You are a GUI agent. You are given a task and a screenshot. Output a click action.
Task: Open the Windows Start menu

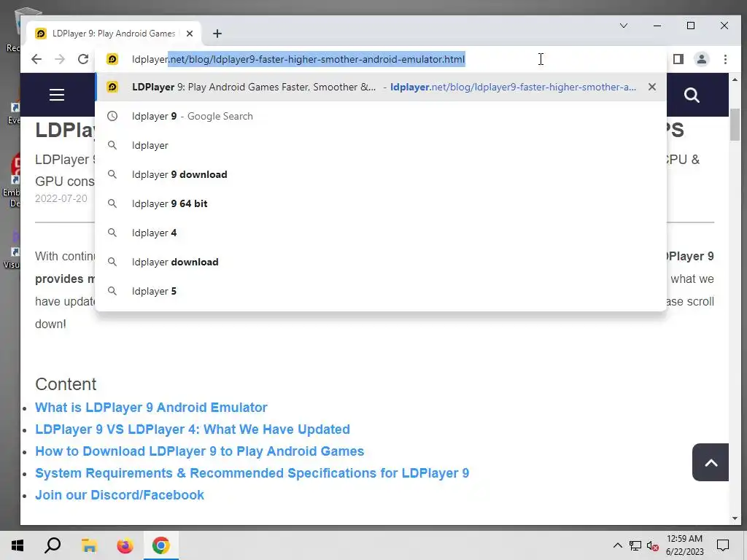(18, 545)
